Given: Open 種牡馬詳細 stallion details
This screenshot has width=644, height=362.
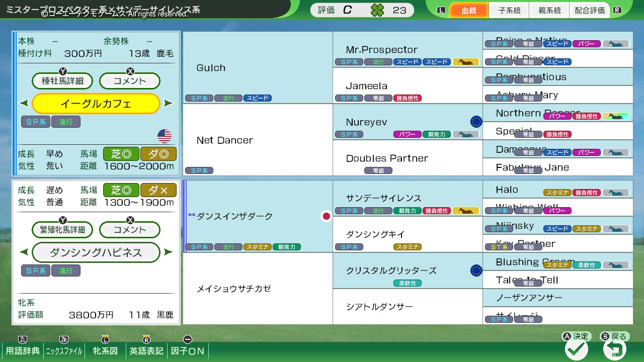Looking at the screenshot, I should pos(63,81).
